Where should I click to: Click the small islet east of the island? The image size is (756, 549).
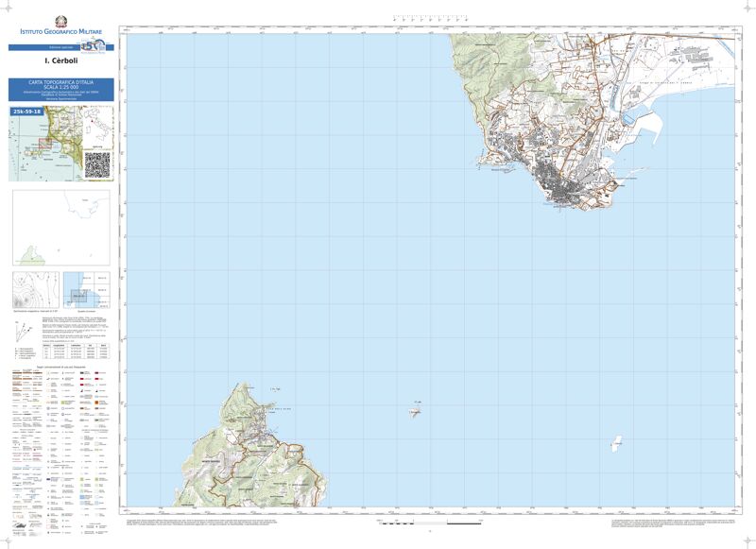point(414,412)
